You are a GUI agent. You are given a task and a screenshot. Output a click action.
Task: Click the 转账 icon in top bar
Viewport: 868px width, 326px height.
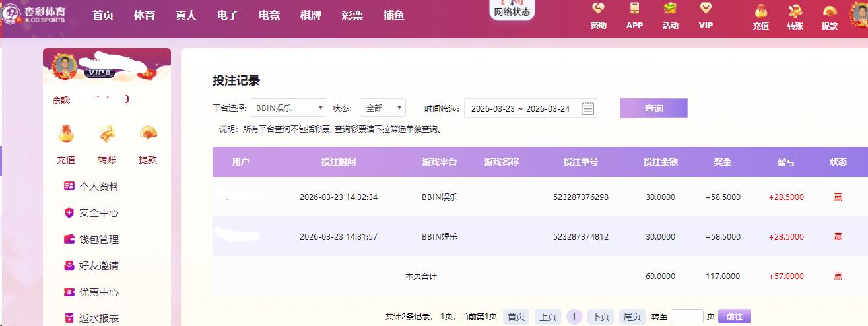pos(795,11)
